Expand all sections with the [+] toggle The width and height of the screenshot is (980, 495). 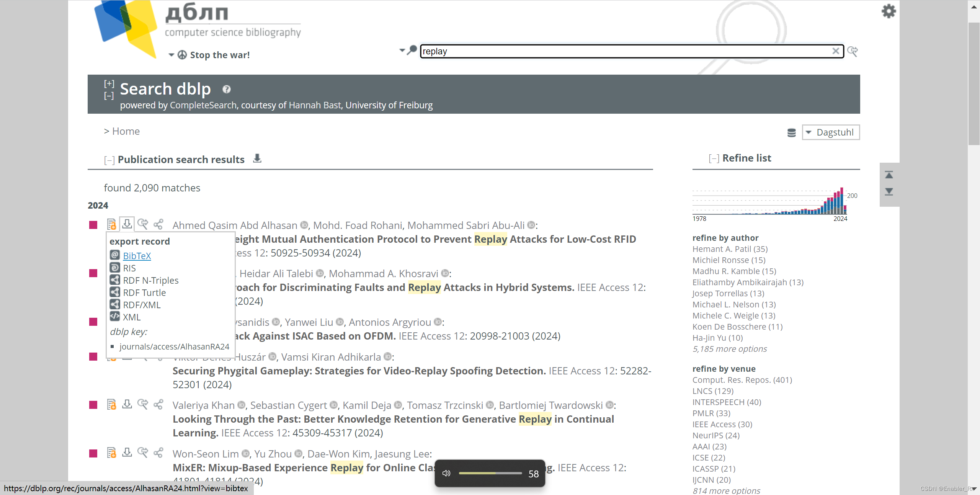point(109,83)
